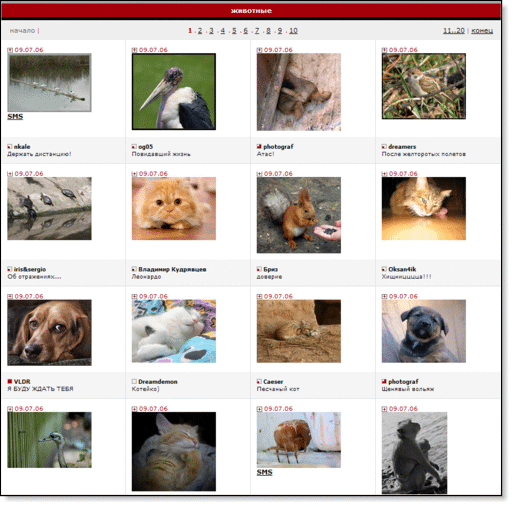Click the author icon beside iris&sergio
Viewport: 512px width, 506px height.
[x=10, y=269]
